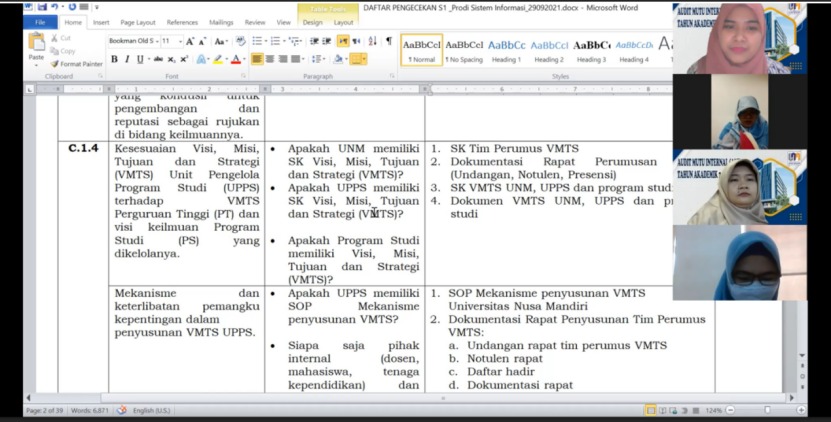Click the bullets list icon

(x=258, y=41)
